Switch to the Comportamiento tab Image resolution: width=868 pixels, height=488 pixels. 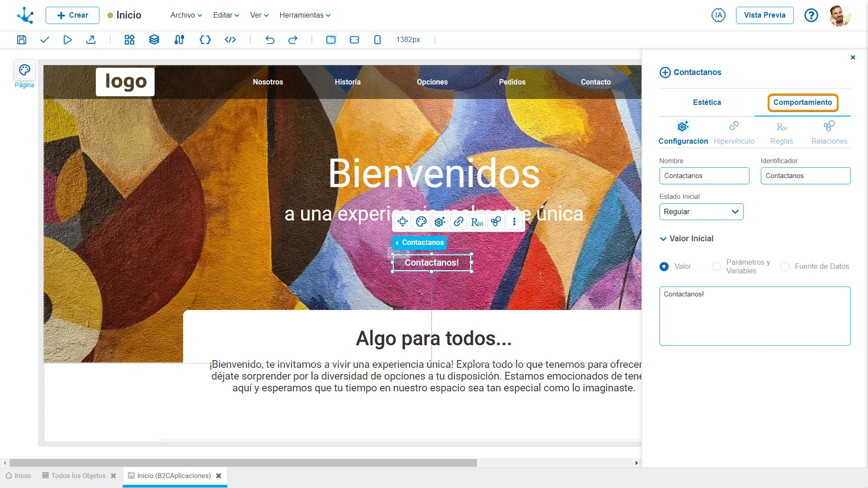pyautogui.click(x=802, y=103)
